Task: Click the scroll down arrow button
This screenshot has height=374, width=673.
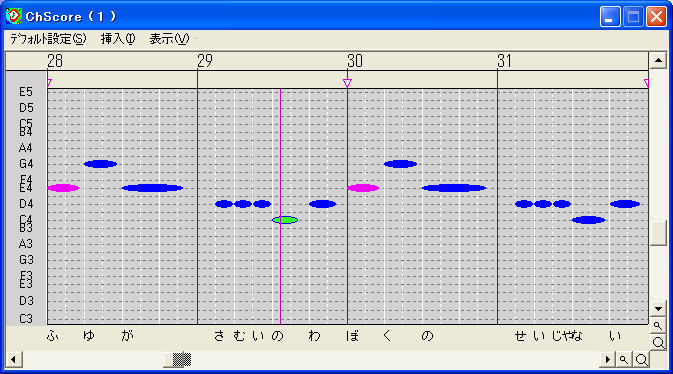Action: [658, 309]
